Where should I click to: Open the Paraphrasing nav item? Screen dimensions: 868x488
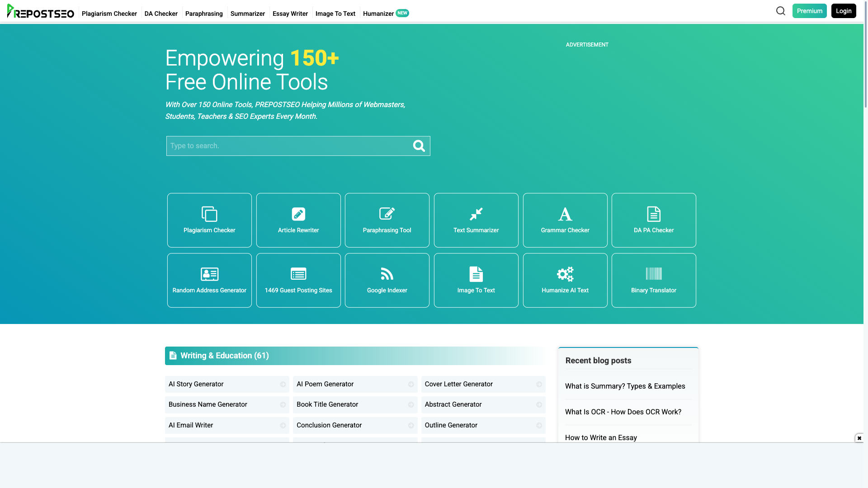(x=204, y=14)
